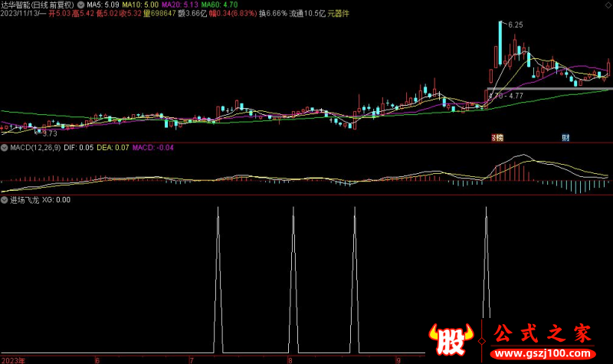The height and width of the screenshot is (364, 613).
Task: Click the MA5: 5.09 label
Action: pyautogui.click(x=103, y=5)
